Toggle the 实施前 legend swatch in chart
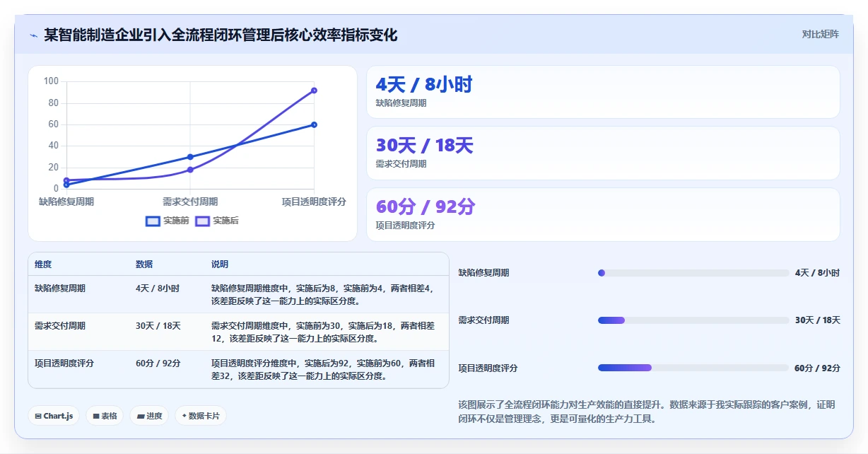Viewport: 868px width, 454px height. click(153, 221)
